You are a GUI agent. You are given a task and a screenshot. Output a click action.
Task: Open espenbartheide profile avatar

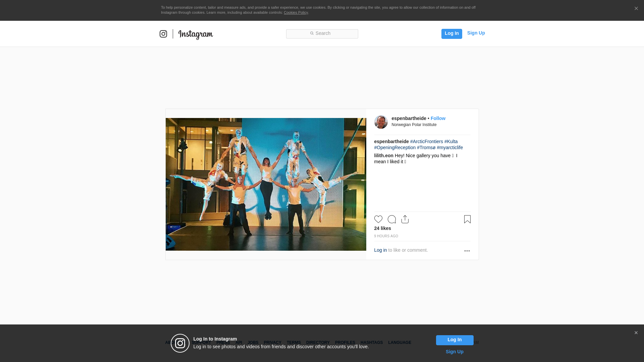381,122
